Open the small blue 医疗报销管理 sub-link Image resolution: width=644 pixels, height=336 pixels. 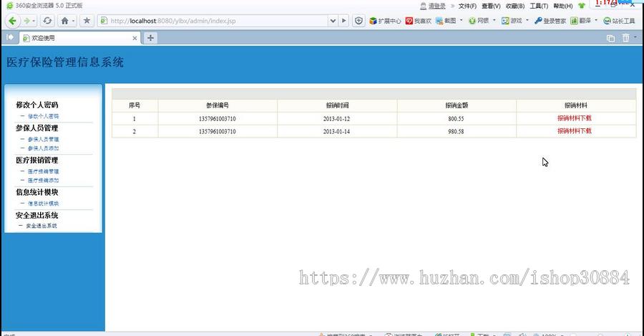pos(43,171)
